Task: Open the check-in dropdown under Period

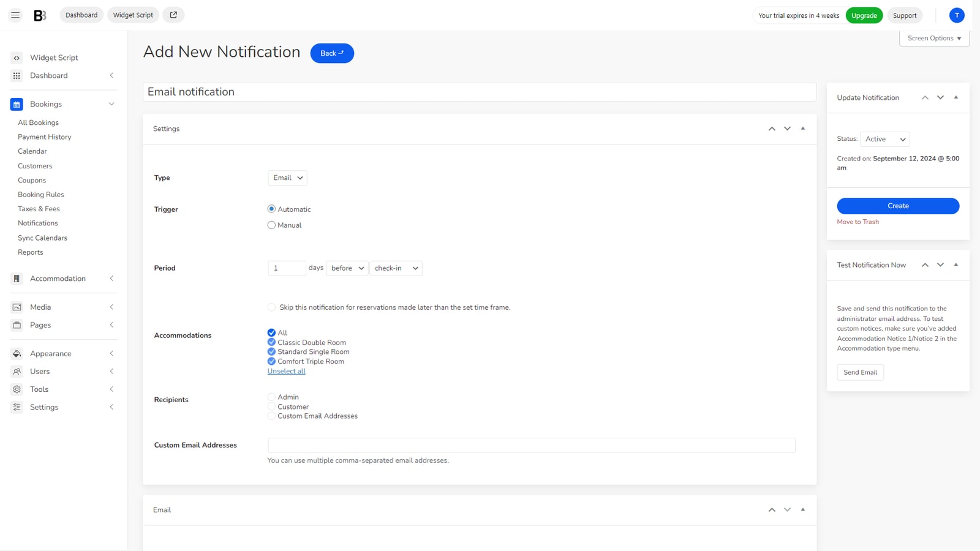Action: click(x=395, y=268)
